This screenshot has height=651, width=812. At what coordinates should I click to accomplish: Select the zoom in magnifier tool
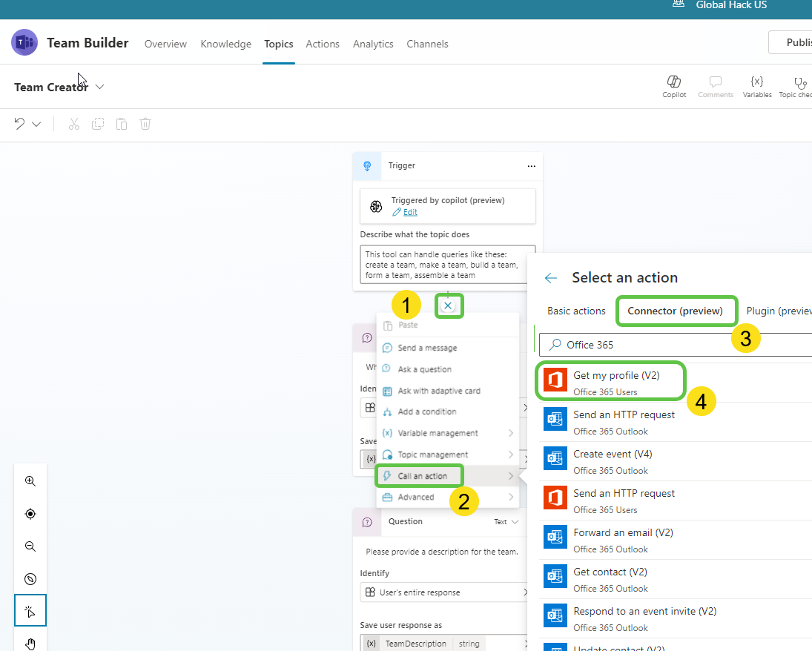point(30,480)
